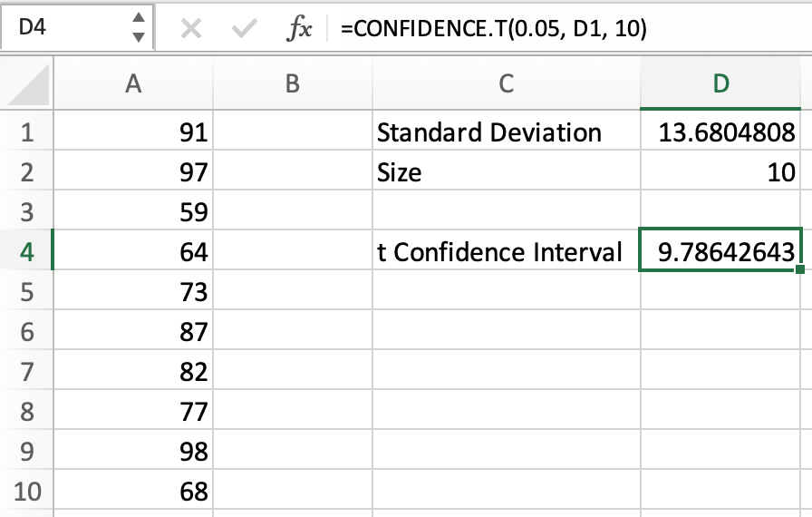Select row 10 header
The width and height of the screenshot is (812, 517).
click(26, 492)
